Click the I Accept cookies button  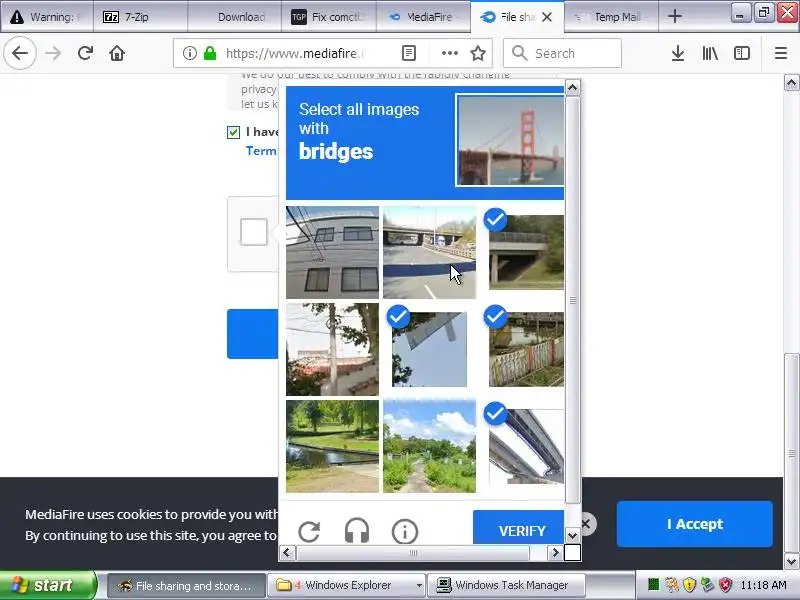(694, 524)
